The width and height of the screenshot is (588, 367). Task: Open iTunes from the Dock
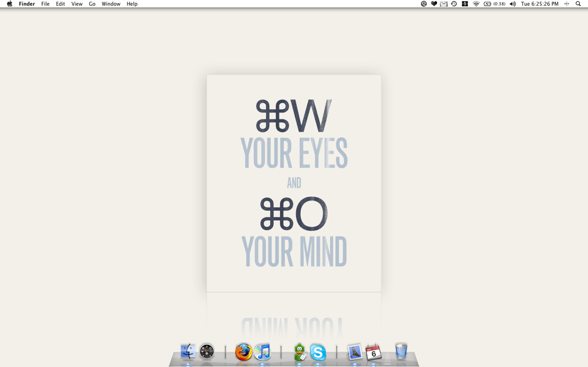(x=262, y=352)
